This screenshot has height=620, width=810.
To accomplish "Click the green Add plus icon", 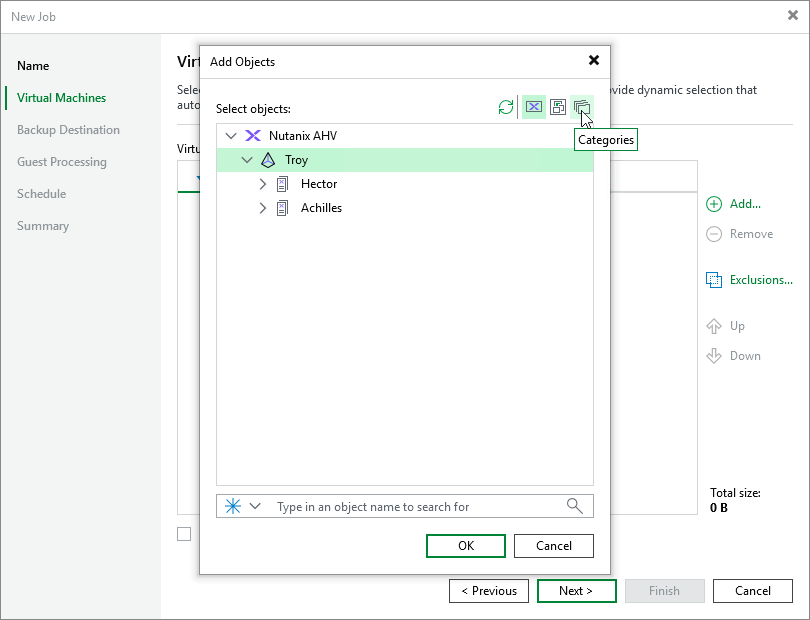I will tap(714, 204).
